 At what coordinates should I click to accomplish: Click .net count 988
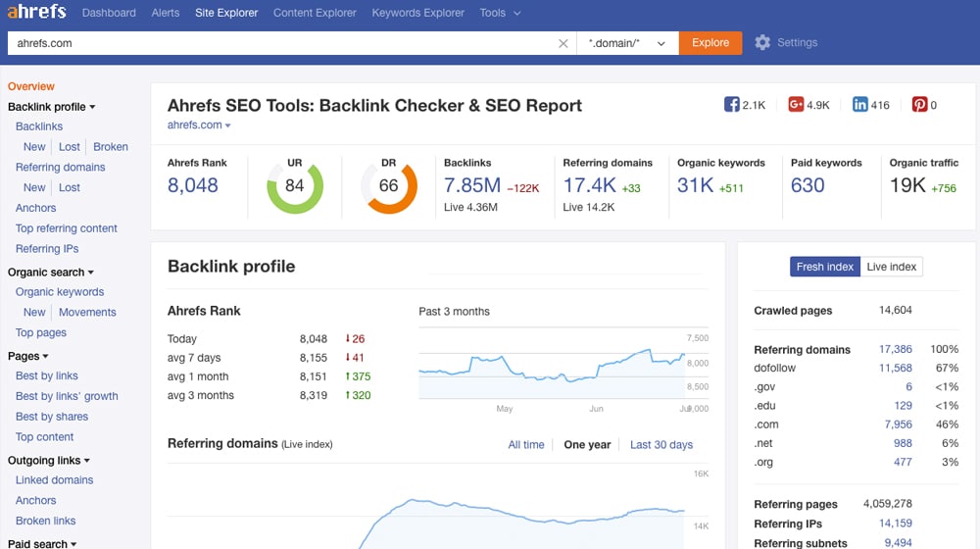tap(903, 443)
